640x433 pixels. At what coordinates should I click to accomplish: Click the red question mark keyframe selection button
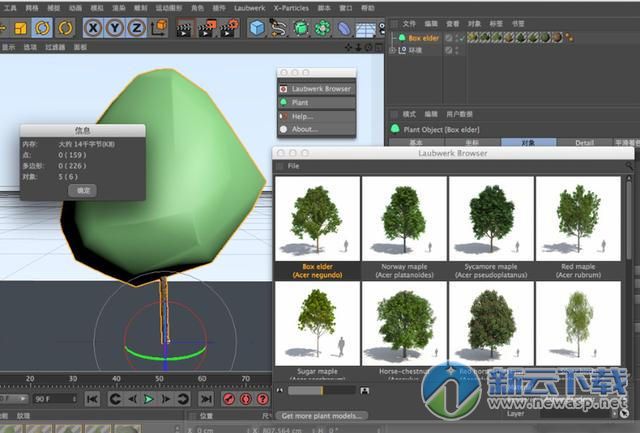(262, 399)
